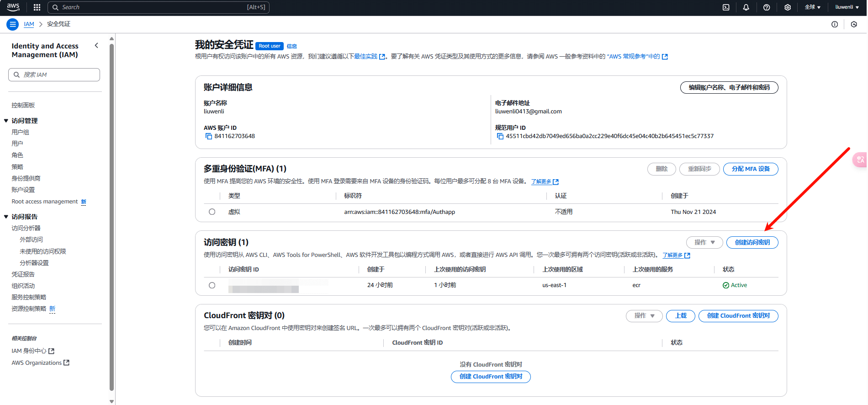Open 凭证报告 in sidebar

click(23, 274)
